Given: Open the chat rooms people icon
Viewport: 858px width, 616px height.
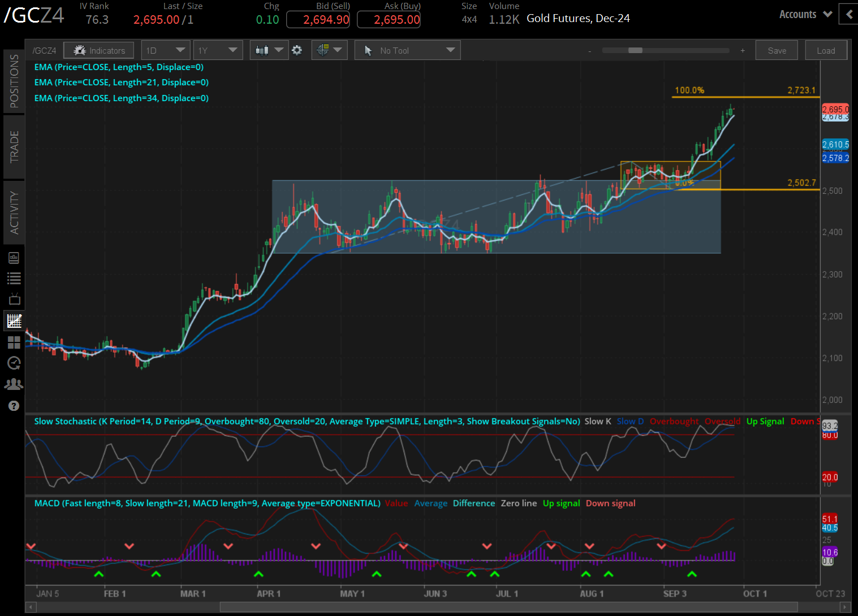Looking at the screenshot, I should point(14,384).
